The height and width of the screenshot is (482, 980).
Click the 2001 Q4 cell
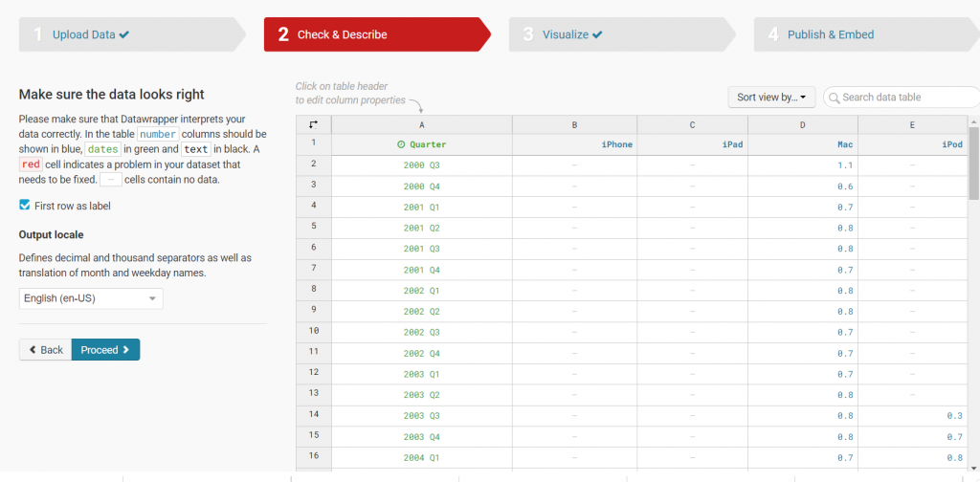tap(422, 270)
